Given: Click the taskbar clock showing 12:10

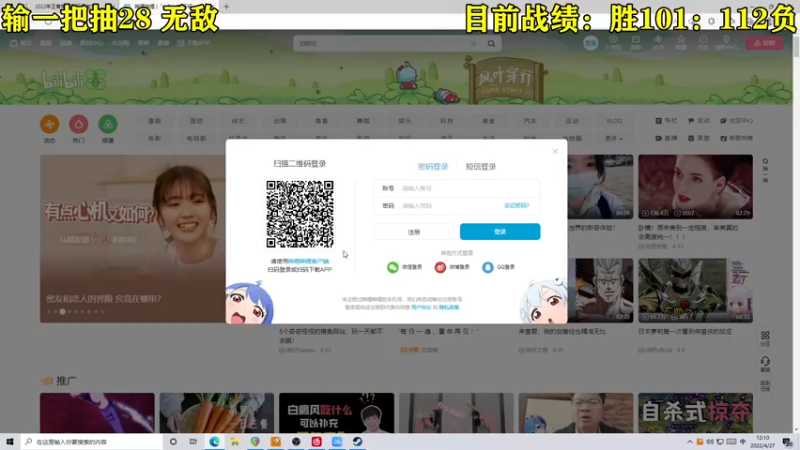Looking at the screenshot, I should 763,441.
